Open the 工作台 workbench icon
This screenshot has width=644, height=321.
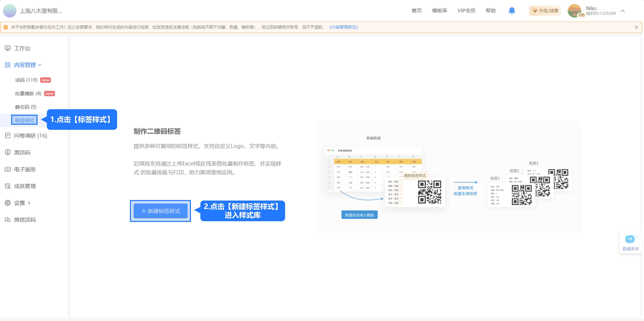(x=8, y=48)
